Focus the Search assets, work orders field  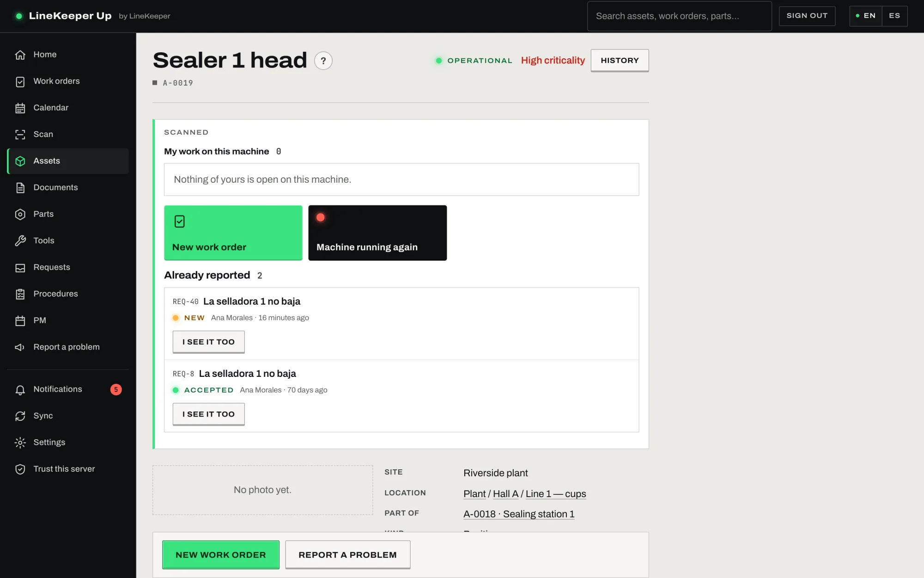coord(679,16)
